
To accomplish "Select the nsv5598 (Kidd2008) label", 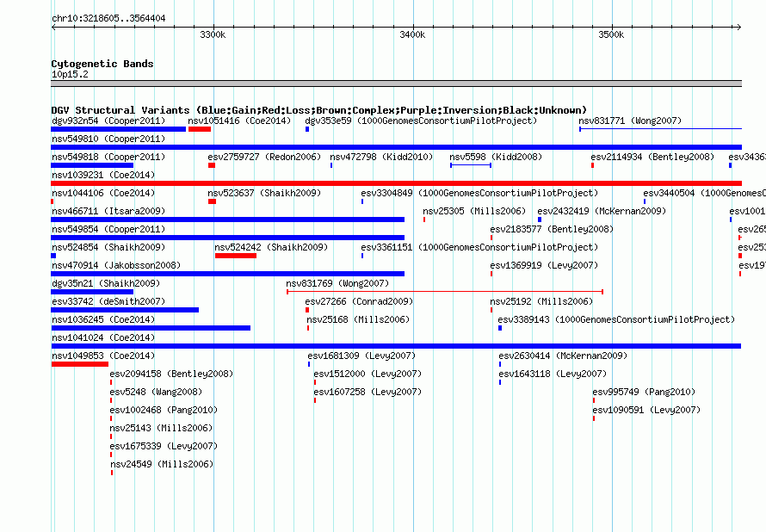I will coord(496,157).
